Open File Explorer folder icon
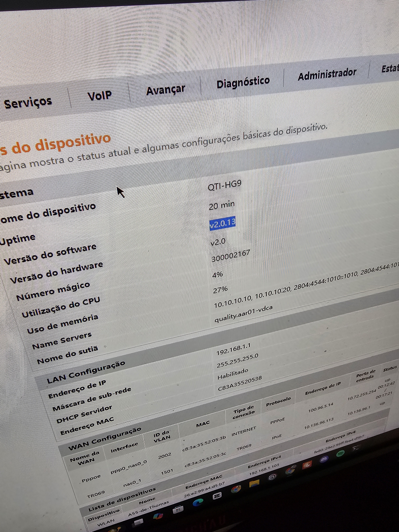The image size is (399, 532). click(254, 483)
